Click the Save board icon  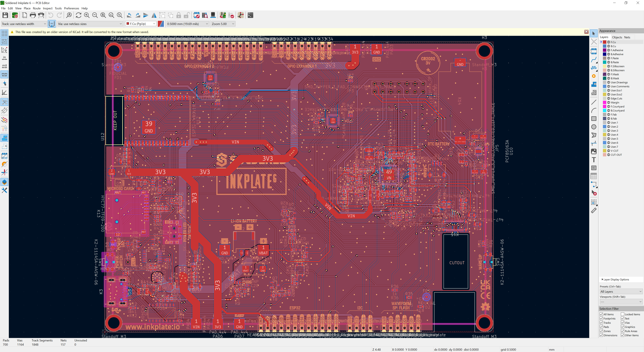5,15
